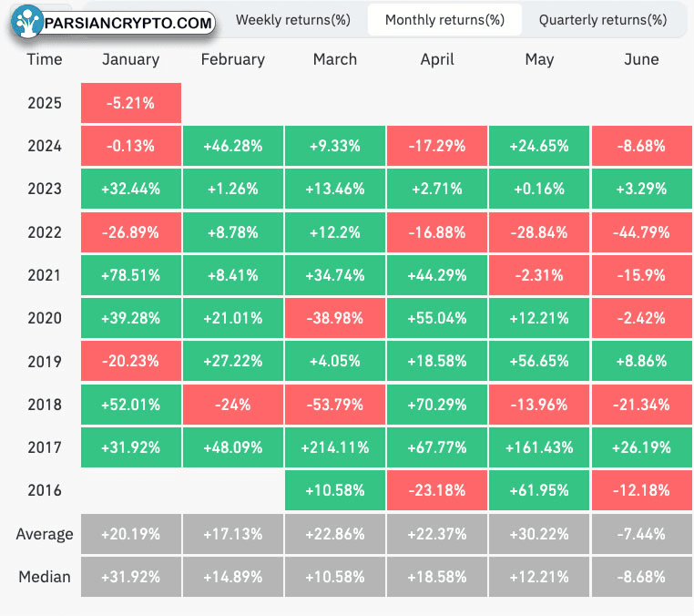This screenshot has height=616, width=694.
Task: Select the 2025 January -5.21% cell
Action: click(x=131, y=103)
